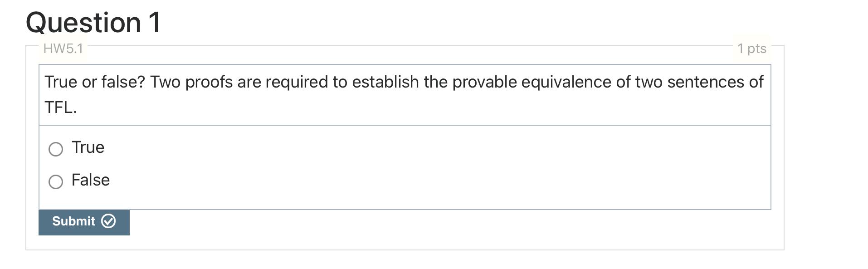Click the checkmark circle on the Submit control
Viewport: 868px width, 269px height.
click(108, 221)
